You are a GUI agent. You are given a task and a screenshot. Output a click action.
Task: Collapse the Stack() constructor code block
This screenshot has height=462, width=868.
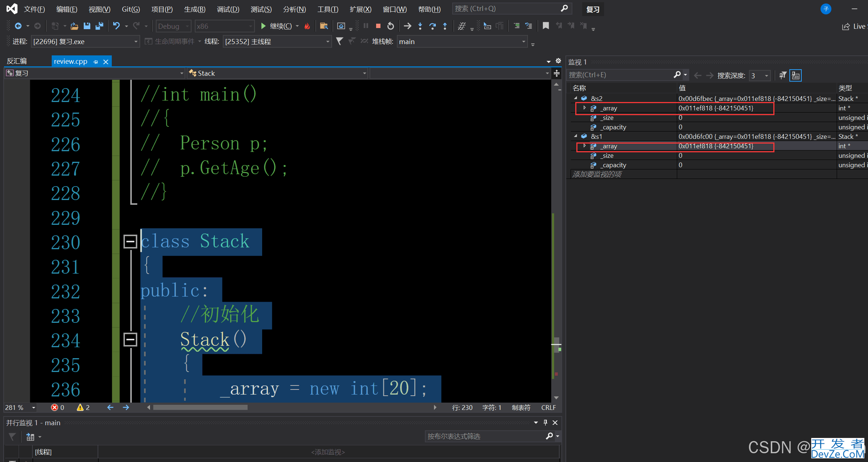[x=130, y=340]
